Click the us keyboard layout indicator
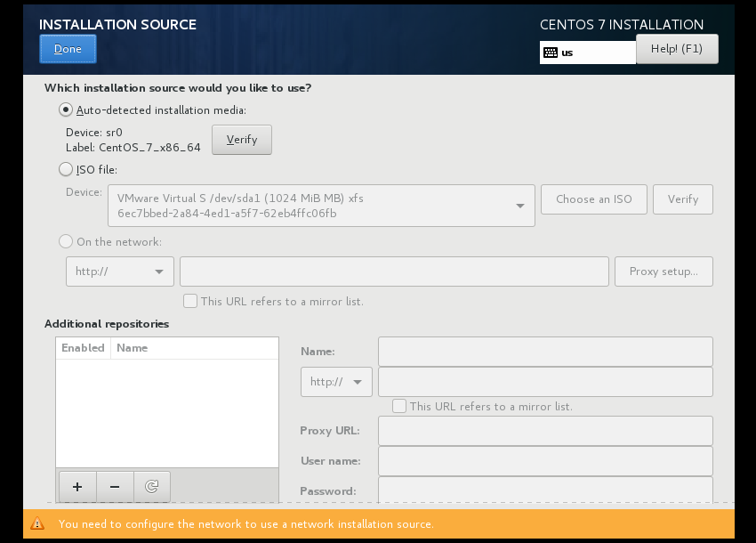 (x=588, y=53)
